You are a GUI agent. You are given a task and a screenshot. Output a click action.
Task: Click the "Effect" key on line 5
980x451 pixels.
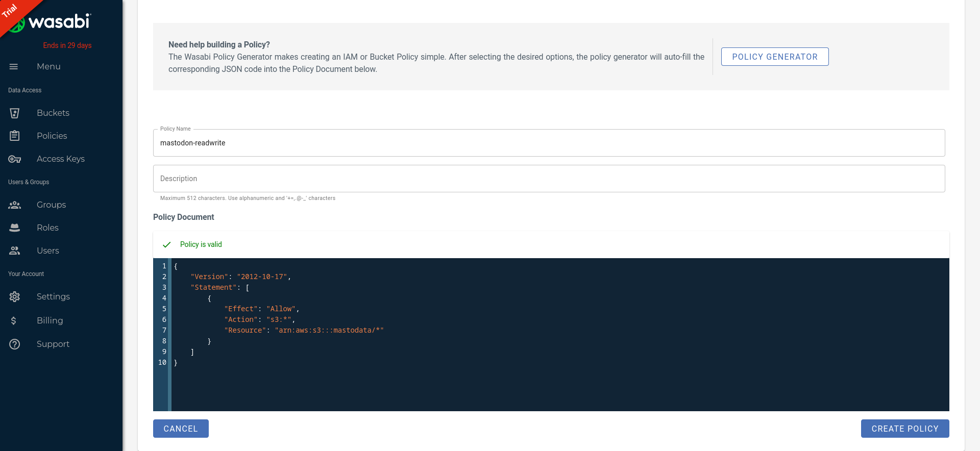click(241, 309)
